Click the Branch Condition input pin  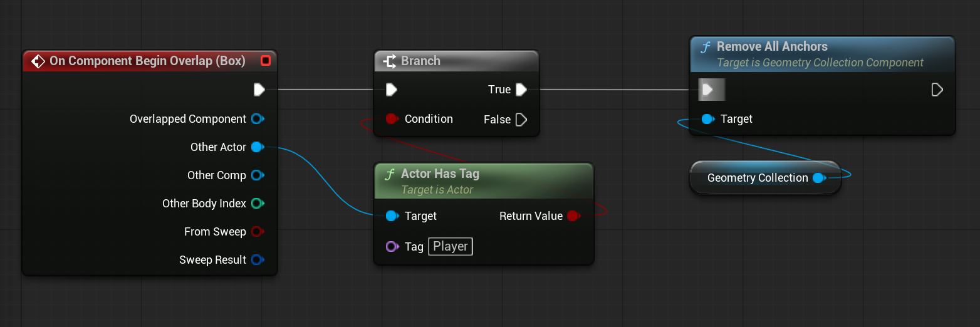[x=392, y=119]
